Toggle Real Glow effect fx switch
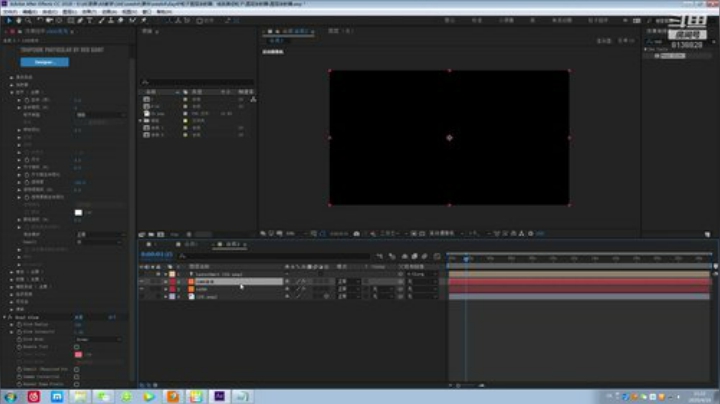This screenshot has width=720, height=404. (10, 317)
